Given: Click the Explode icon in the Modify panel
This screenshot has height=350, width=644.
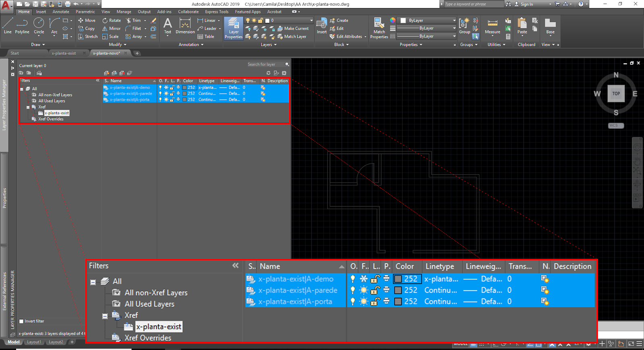Looking at the screenshot, I should click(153, 29).
